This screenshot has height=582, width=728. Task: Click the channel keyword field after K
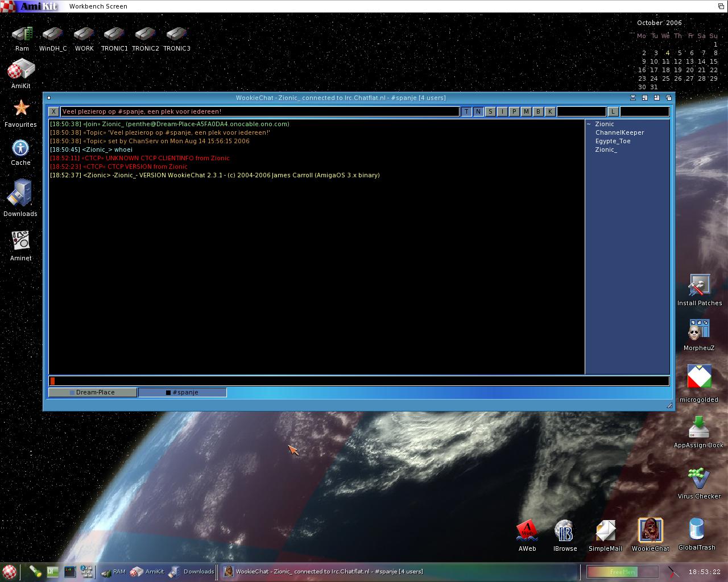click(x=581, y=111)
